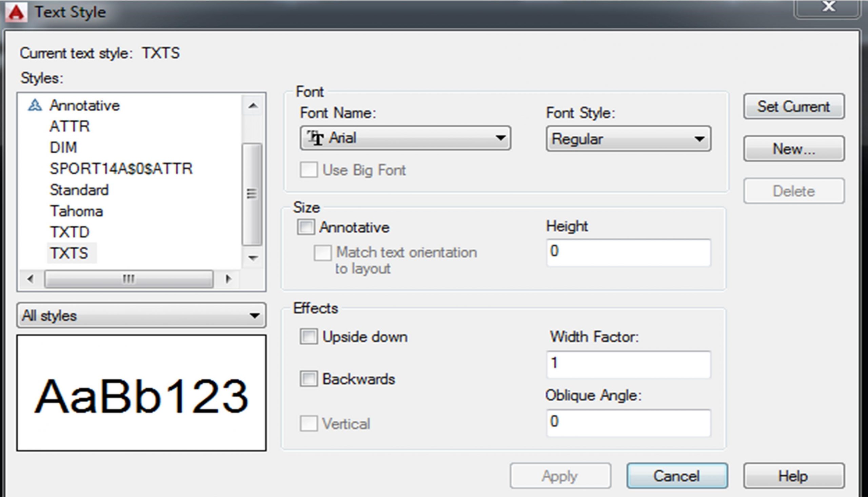Enable the Backwards effect checkbox
868x497 pixels.
coord(309,379)
